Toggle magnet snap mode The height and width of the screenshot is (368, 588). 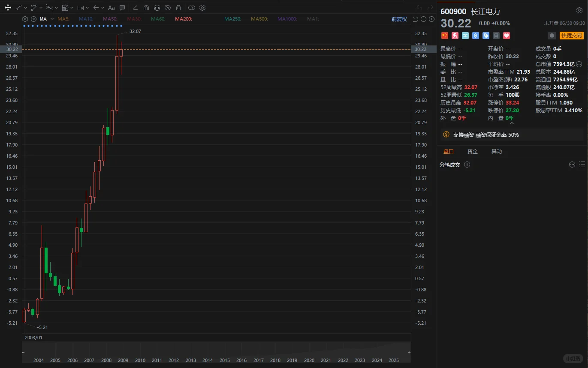click(x=146, y=8)
